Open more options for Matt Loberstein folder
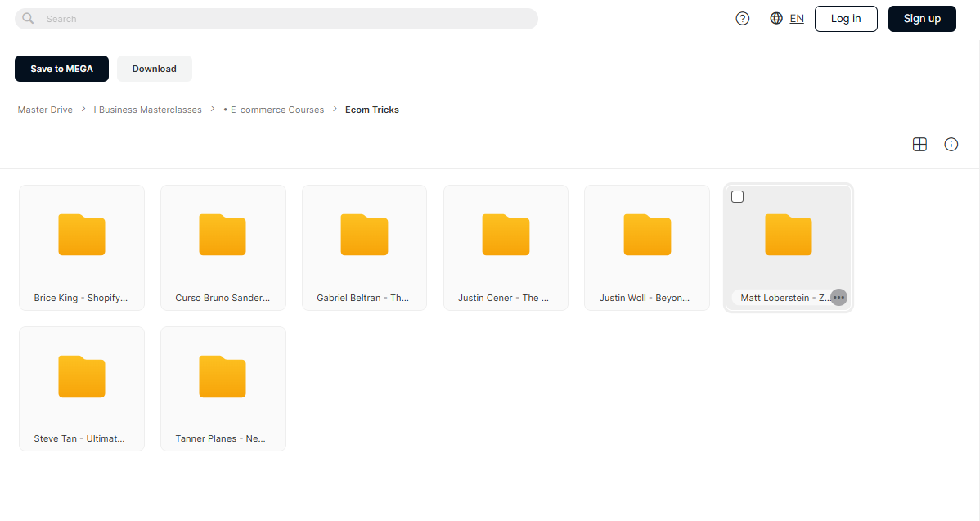980x521 pixels. [838, 298]
